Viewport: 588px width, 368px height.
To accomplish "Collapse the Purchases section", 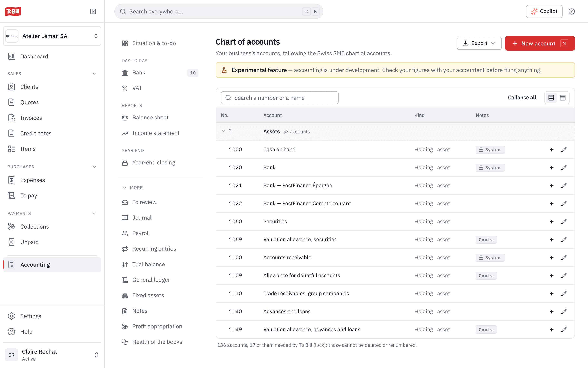I will pos(94,167).
